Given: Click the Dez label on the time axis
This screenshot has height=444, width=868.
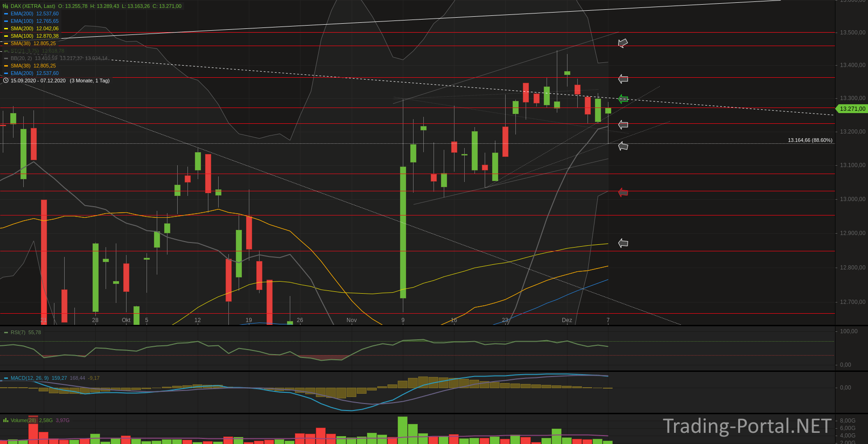Looking at the screenshot, I should (x=567, y=320).
